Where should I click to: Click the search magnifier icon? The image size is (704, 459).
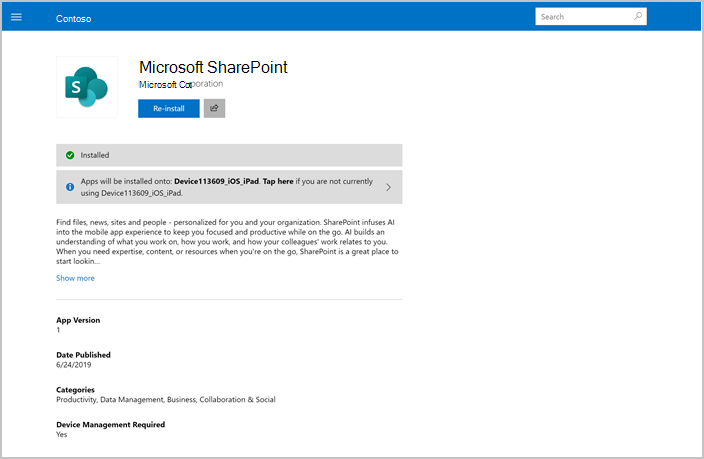638,17
